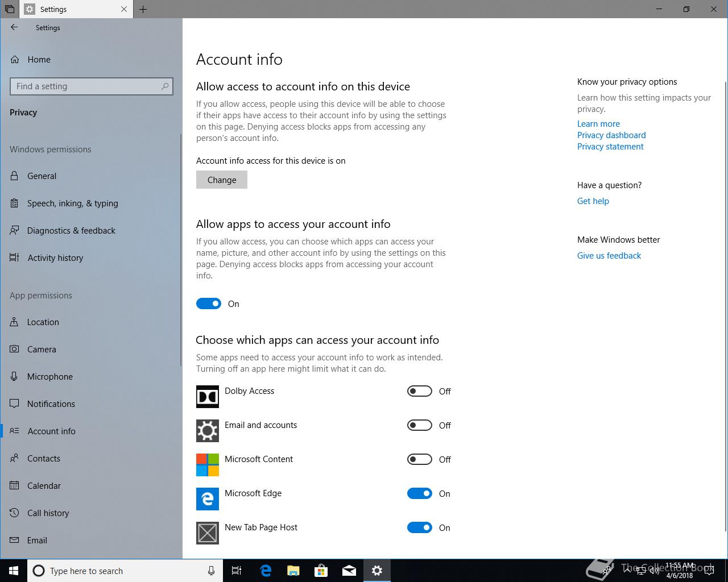Click the Diagnostics & feedback icon

coord(15,231)
